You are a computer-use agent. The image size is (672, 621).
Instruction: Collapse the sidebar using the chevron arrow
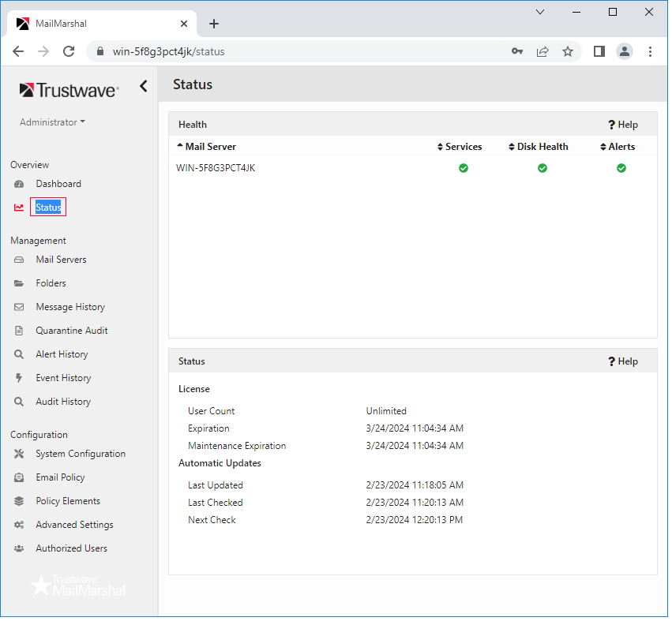[143, 86]
